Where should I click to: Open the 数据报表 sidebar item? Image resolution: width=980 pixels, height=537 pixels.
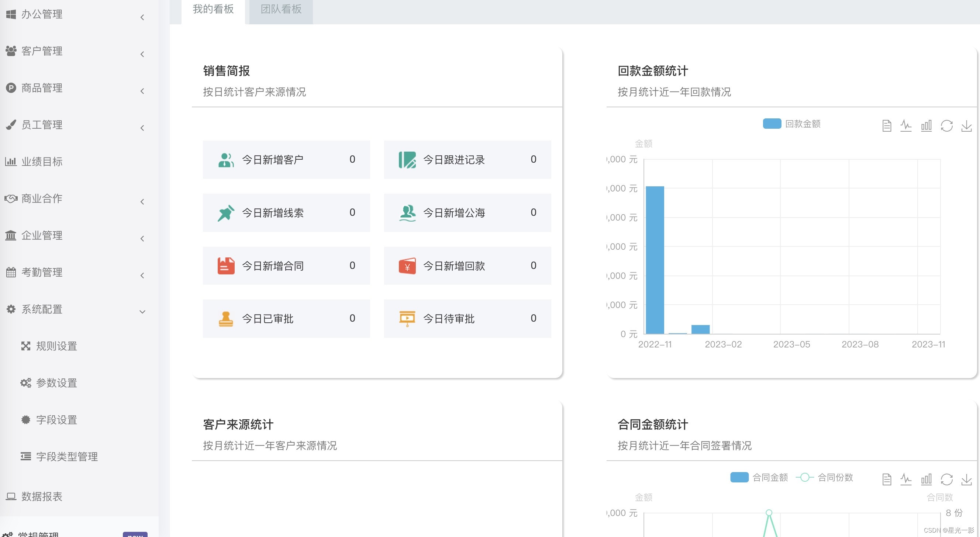click(x=42, y=496)
